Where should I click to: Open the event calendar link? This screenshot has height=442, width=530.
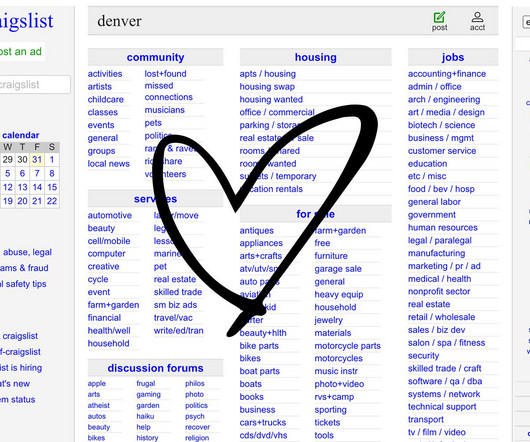(x=21, y=135)
